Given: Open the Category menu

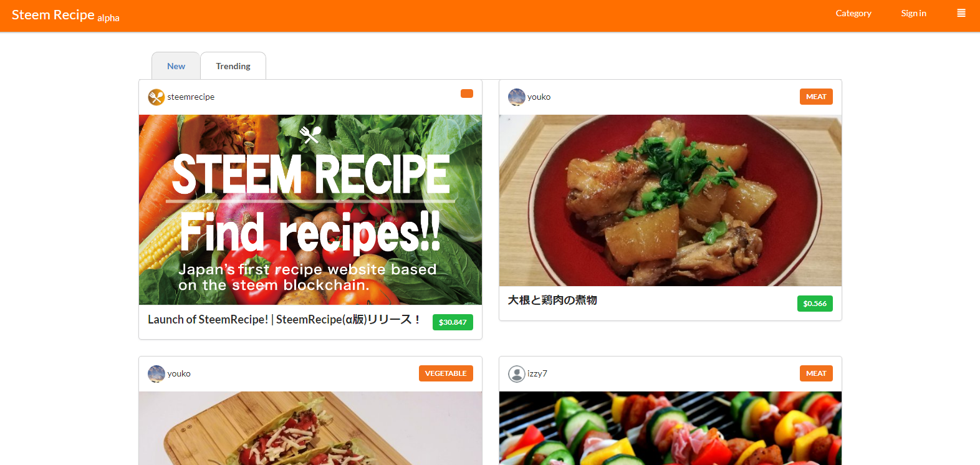Looking at the screenshot, I should (x=853, y=13).
